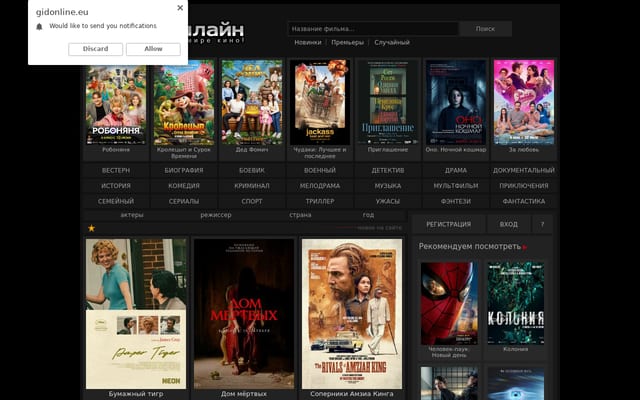Open the Соперники Амзиа Кинга poster

[352, 314]
